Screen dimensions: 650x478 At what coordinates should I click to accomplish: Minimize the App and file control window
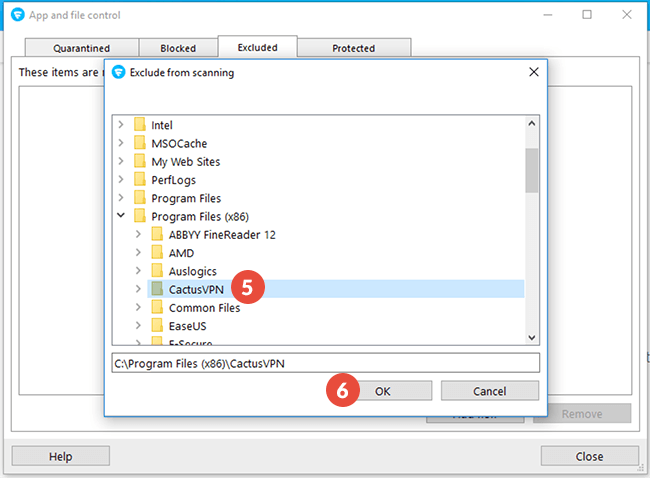548,15
